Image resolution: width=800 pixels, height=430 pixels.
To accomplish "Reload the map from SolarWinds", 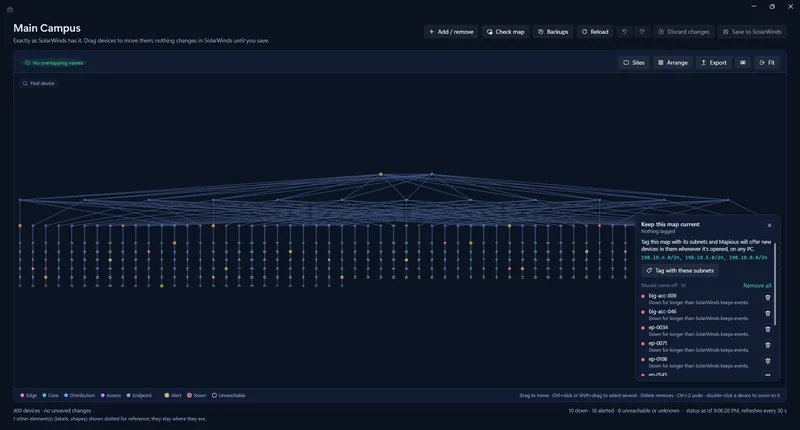I will point(595,32).
